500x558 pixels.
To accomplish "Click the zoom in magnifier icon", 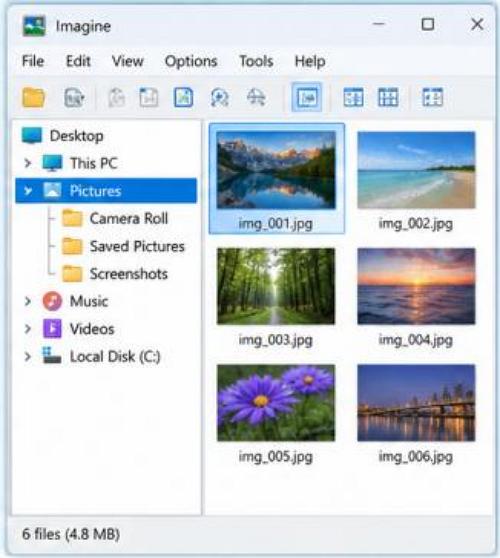I will pos(219,97).
